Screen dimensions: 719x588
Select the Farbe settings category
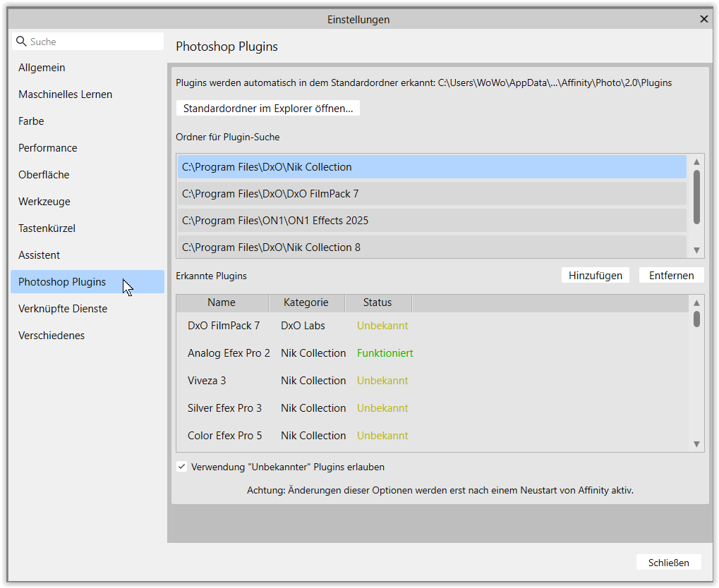pyautogui.click(x=87, y=121)
